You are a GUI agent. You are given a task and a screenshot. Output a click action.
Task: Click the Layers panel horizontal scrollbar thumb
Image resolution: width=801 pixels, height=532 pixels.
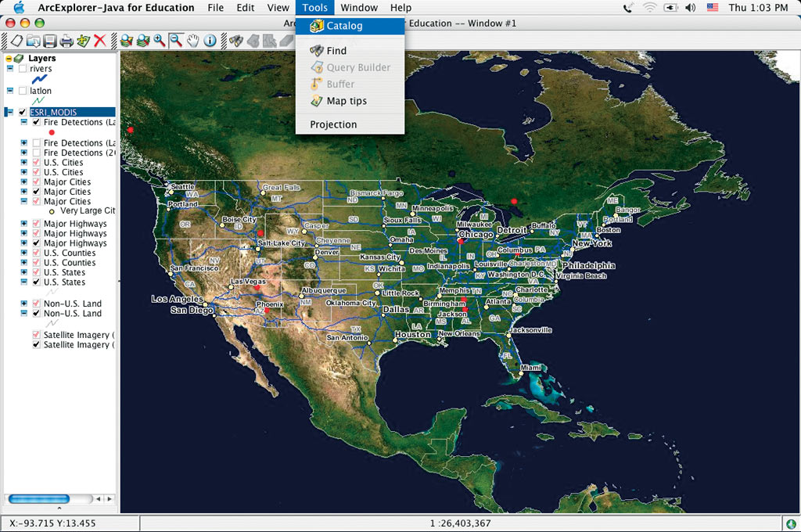[x=39, y=499]
